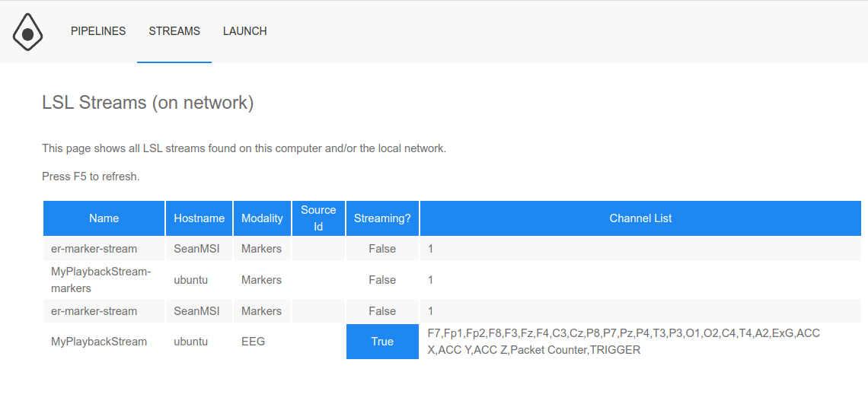Click the Streaming? column header
Image resolution: width=868 pixels, height=404 pixels.
pos(382,218)
